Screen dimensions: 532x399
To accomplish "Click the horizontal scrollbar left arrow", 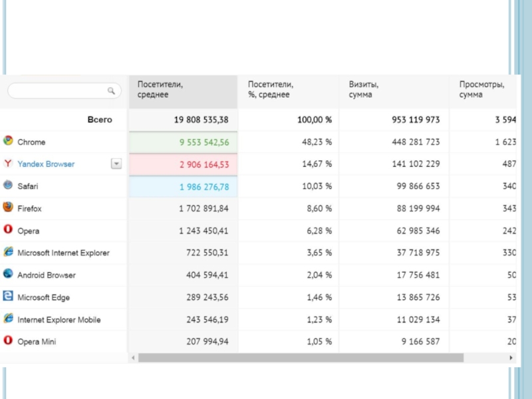I will tap(133, 358).
